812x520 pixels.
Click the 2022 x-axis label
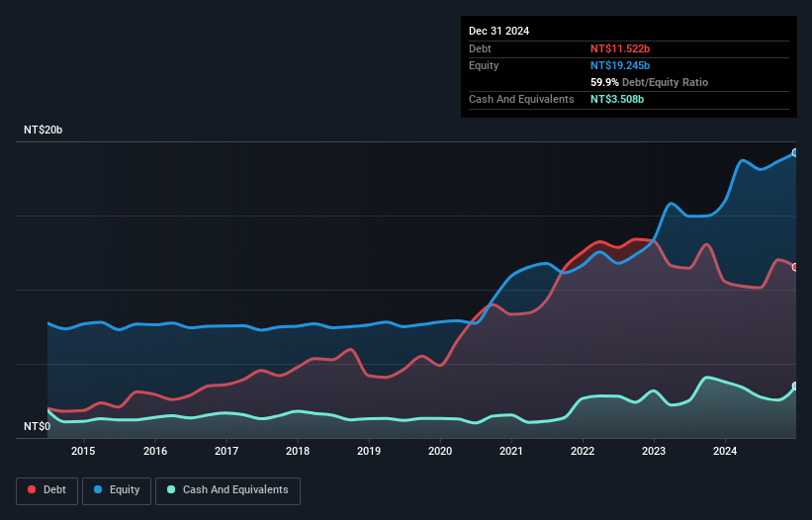583,451
